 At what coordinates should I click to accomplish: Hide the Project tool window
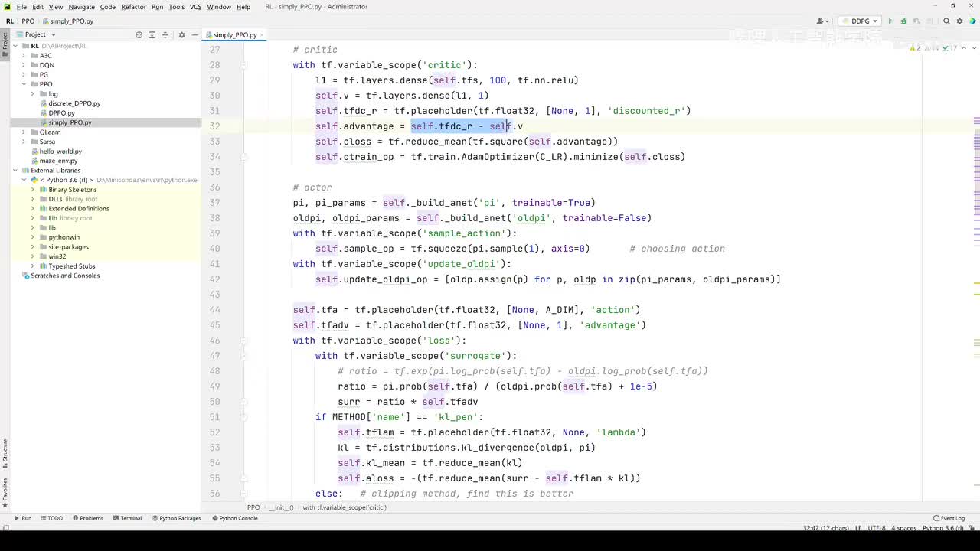coord(194,34)
